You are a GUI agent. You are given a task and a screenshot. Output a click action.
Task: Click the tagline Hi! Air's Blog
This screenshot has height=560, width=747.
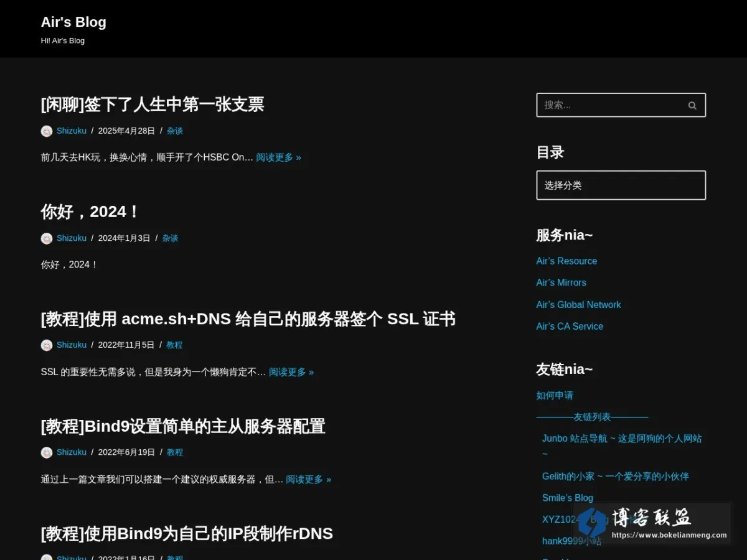pos(63,40)
